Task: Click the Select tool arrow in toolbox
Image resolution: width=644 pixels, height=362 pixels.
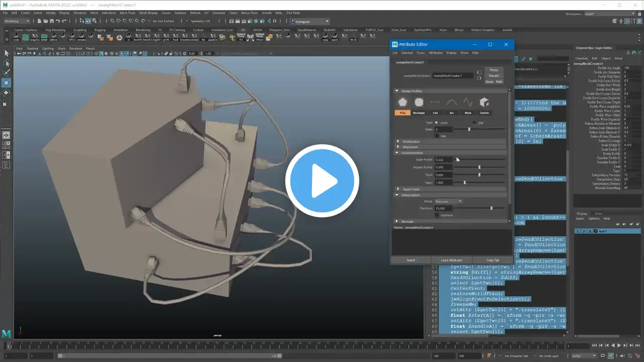Action: coord(7,53)
